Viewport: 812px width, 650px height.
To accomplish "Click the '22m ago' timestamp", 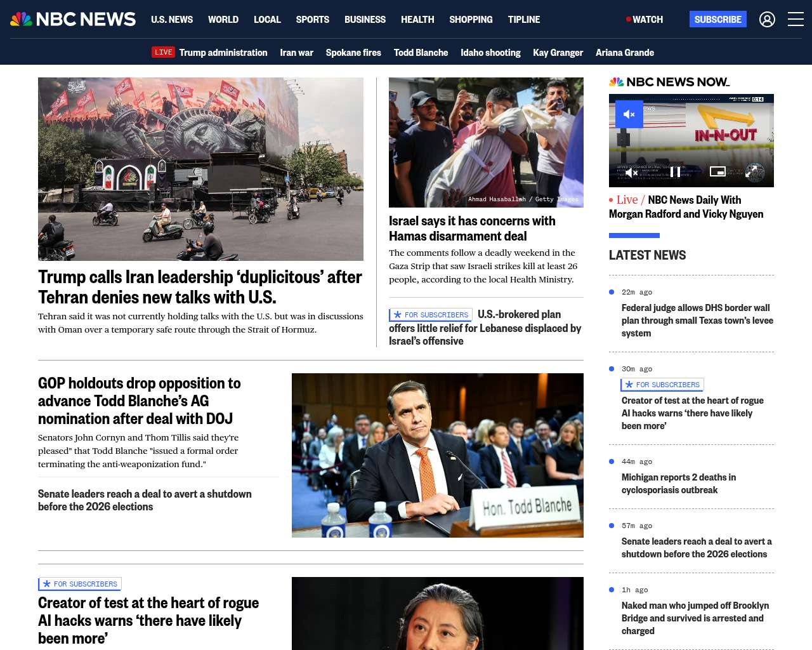I will tap(637, 292).
